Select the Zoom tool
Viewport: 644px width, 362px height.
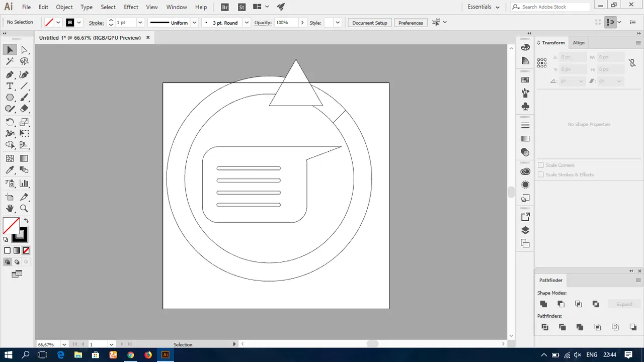(24, 208)
